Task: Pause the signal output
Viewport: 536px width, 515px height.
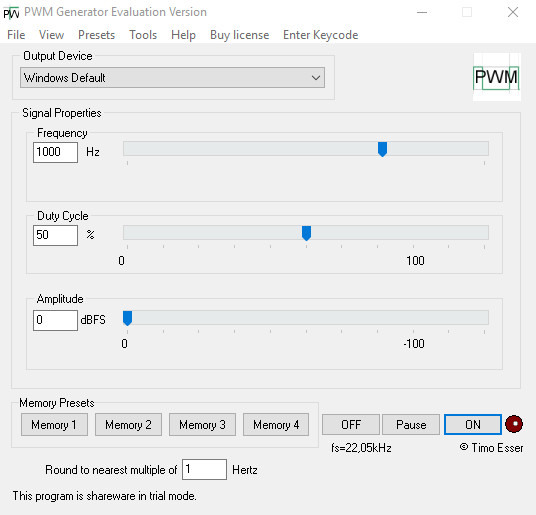Action: coord(411,424)
